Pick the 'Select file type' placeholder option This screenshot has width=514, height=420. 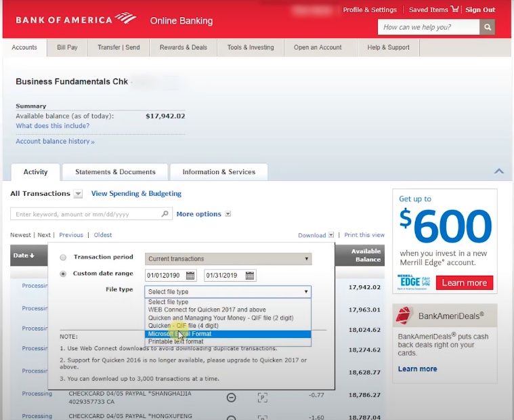coord(228,301)
